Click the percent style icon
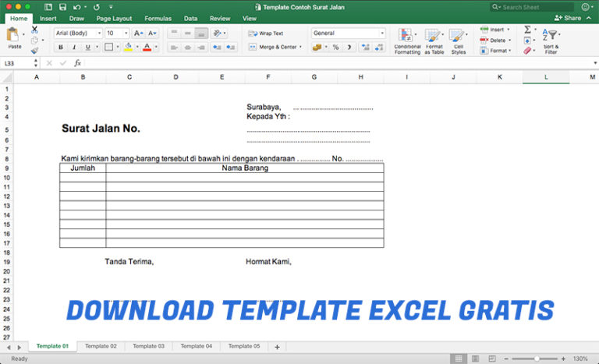The width and height of the screenshot is (599, 364). (x=335, y=48)
